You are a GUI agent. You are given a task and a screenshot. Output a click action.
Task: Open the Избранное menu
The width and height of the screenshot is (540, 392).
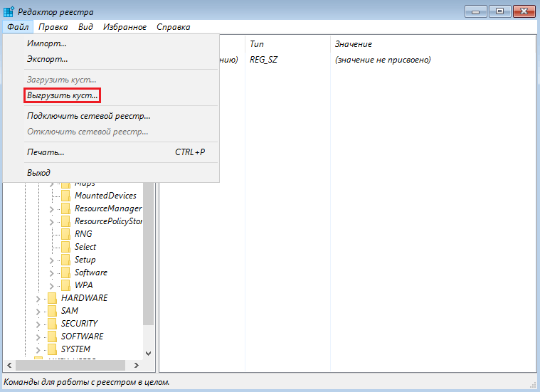pos(125,27)
